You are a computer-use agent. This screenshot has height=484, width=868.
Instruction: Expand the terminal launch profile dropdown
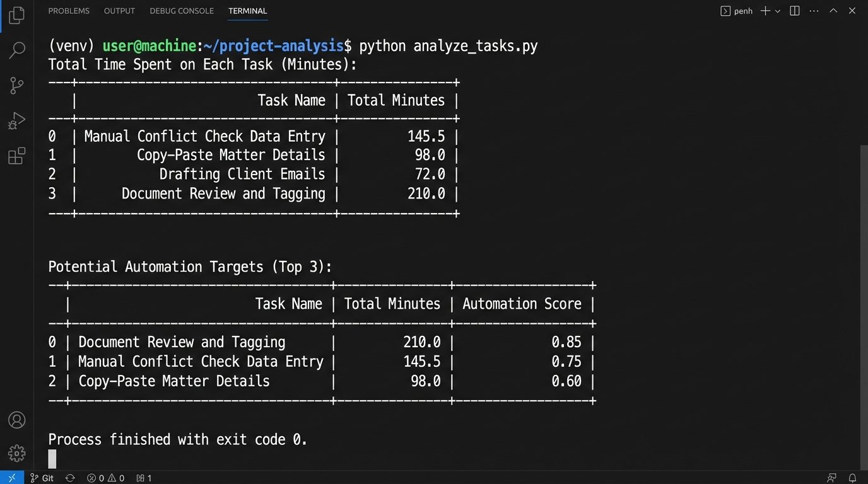point(778,11)
